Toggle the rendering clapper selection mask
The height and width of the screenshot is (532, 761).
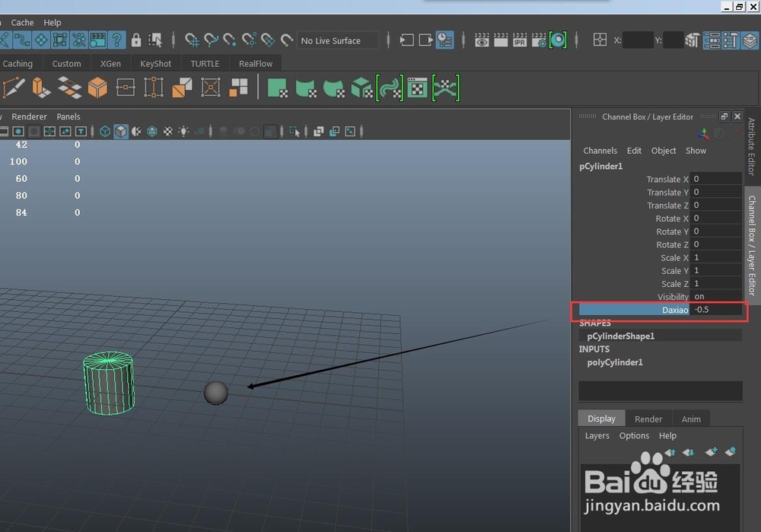[98, 40]
